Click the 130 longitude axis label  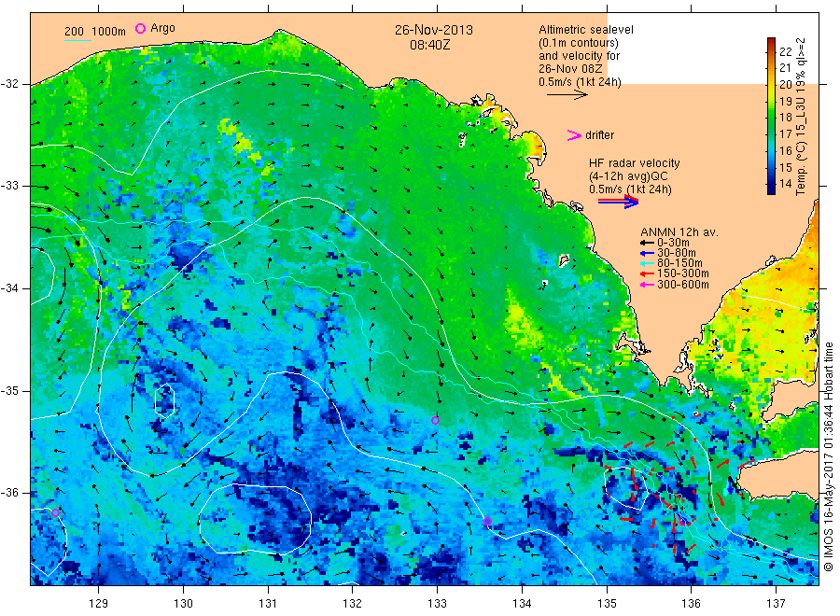coord(183,604)
